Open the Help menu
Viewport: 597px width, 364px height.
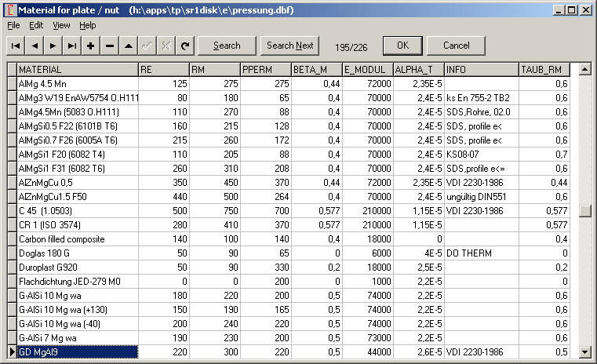[x=87, y=25]
